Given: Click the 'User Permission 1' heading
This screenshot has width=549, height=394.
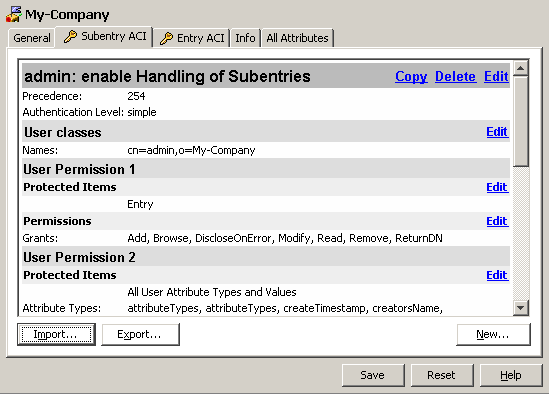Looking at the screenshot, I should pyautogui.click(x=79, y=170).
